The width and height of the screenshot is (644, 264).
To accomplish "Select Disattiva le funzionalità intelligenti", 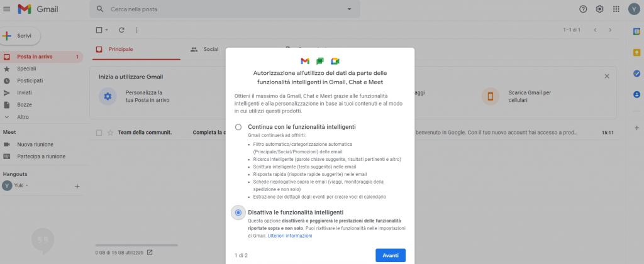I will pyautogui.click(x=238, y=212).
